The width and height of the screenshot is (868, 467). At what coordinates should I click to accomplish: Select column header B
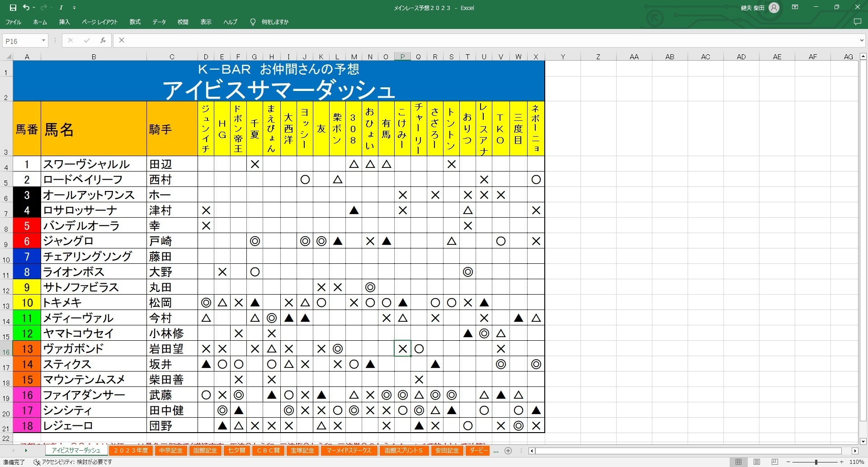[x=94, y=57]
